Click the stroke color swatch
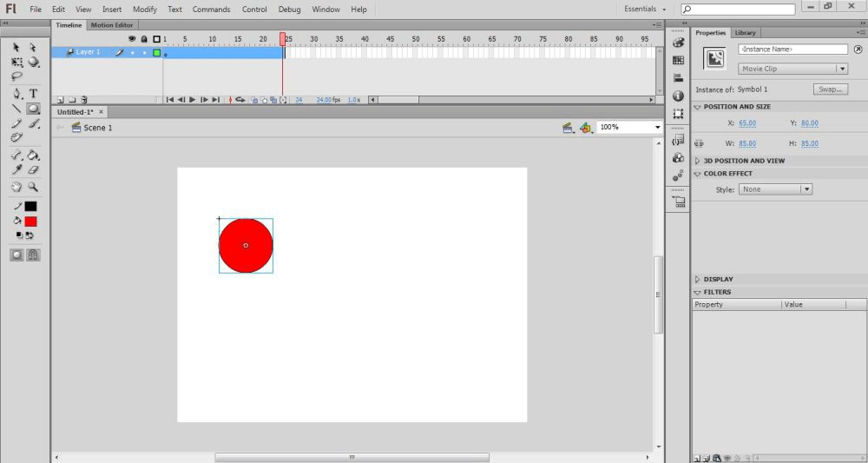868x463 pixels. coord(30,206)
